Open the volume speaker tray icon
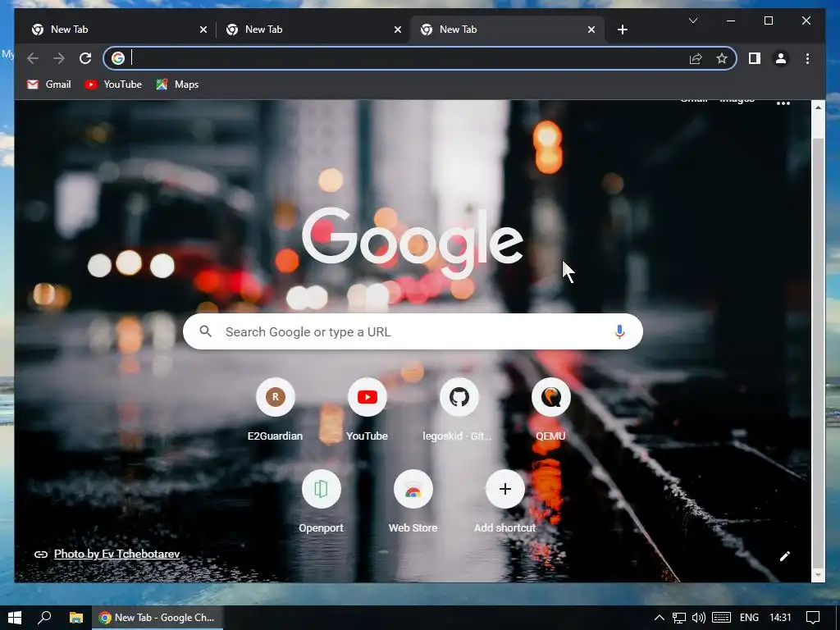840x630 pixels. (x=699, y=618)
